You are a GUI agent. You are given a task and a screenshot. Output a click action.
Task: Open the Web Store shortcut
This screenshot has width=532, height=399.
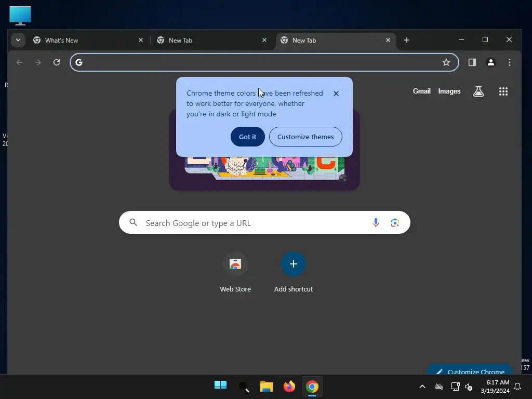[x=235, y=272]
